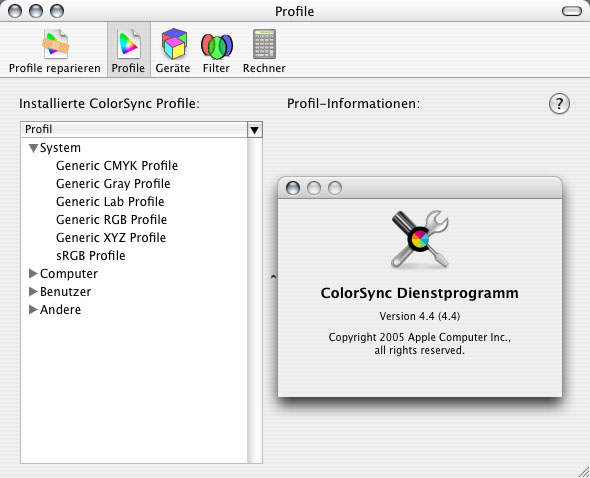Open the Geräte color cube icon
This screenshot has width=590, height=478.
(x=173, y=51)
